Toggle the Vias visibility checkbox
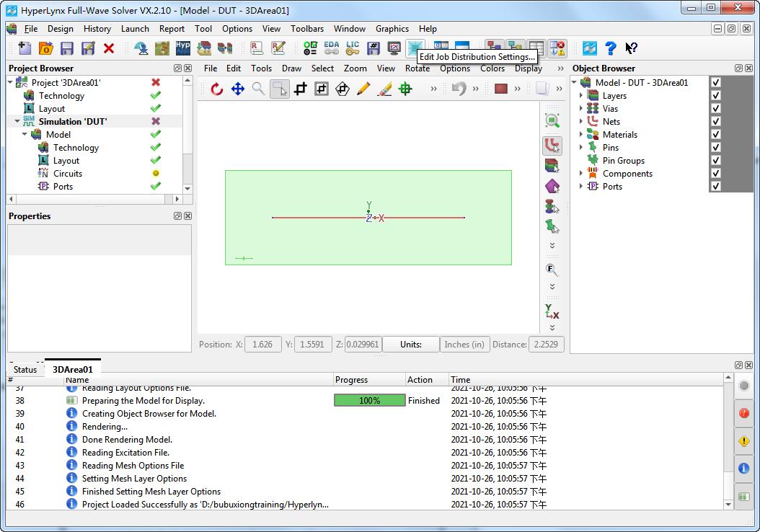Screen dimensions: 760x532 pos(715,109)
